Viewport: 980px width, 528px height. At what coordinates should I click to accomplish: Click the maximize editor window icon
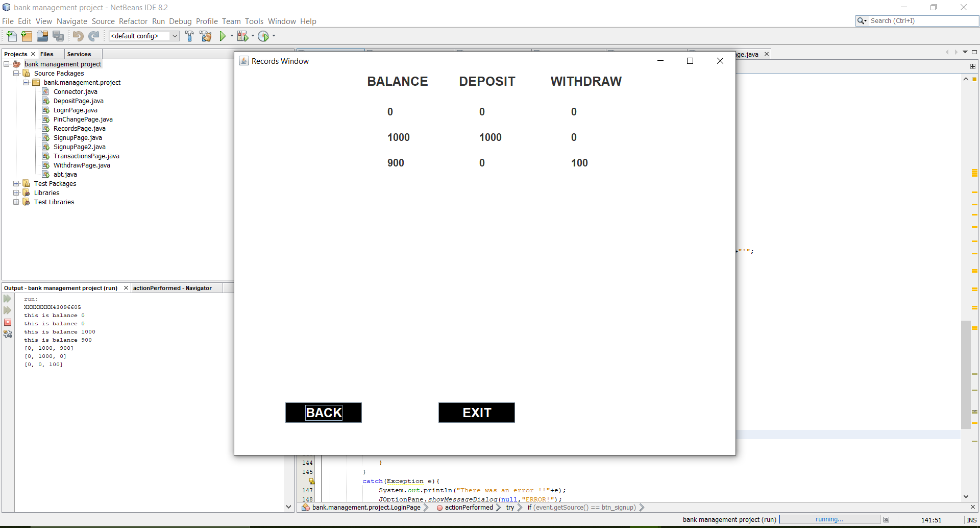974,52
